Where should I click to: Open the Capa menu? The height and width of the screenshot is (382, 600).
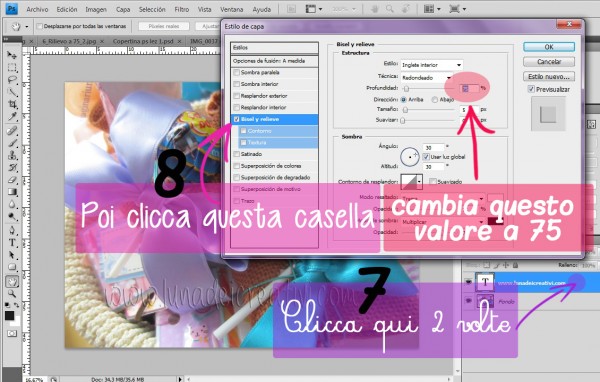[x=123, y=9]
